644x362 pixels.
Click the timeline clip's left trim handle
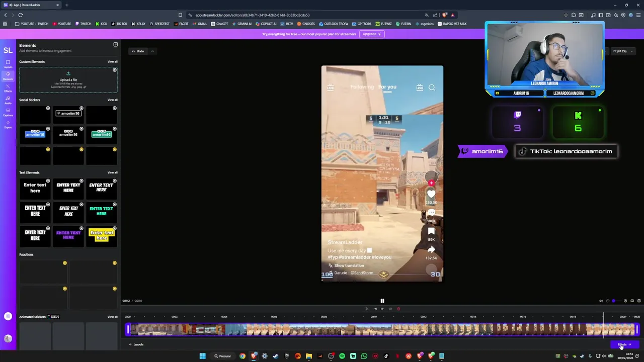[x=127, y=329]
